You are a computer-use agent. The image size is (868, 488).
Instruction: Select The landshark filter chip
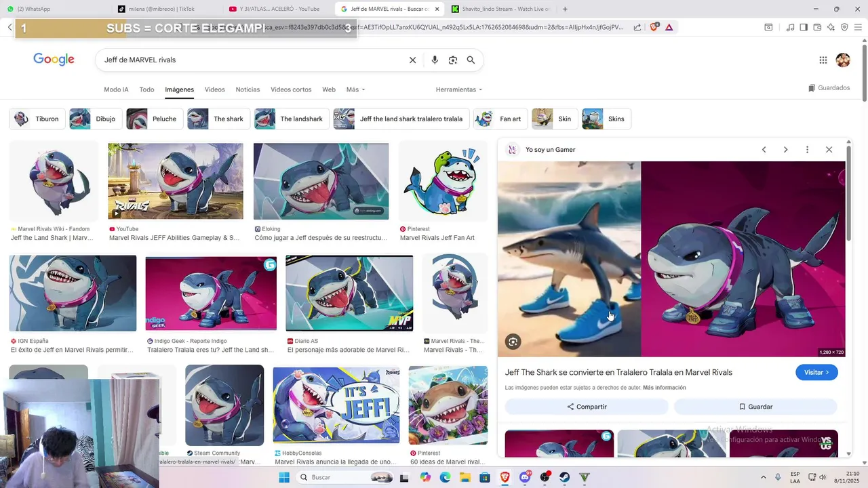pos(292,119)
